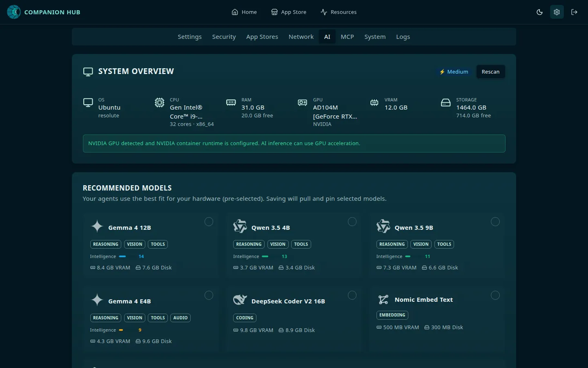Click the Gemma 4 E4B sparkle icon
The width and height of the screenshot is (588, 368).
[x=97, y=300]
